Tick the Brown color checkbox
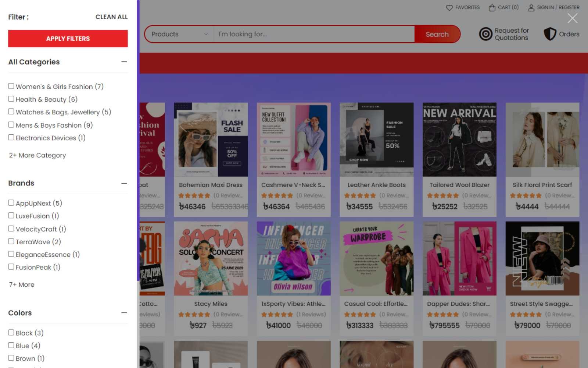 (11, 358)
